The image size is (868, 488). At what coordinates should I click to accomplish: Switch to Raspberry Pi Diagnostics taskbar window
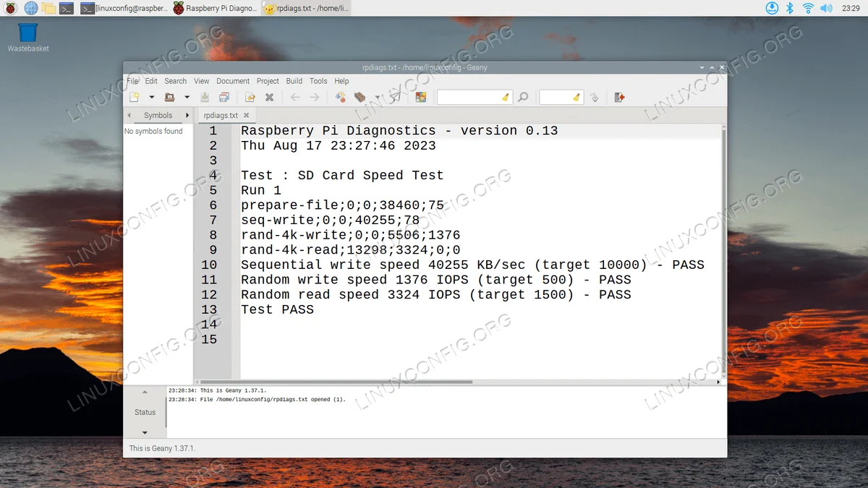point(215,8)
